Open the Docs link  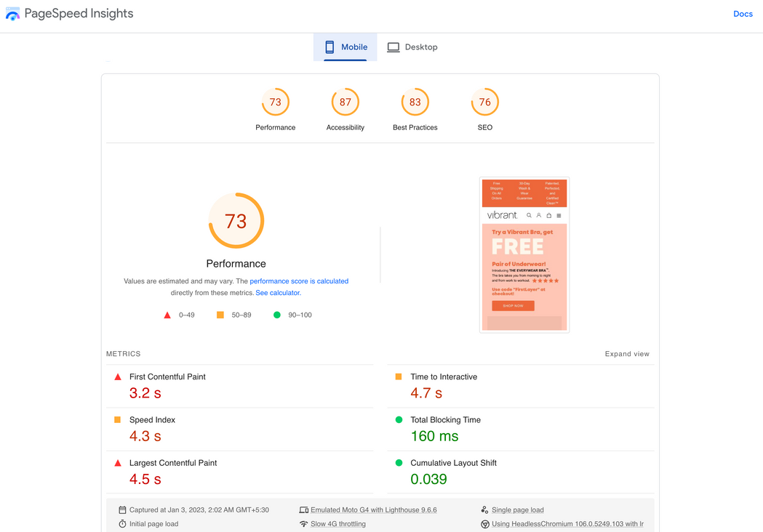pyautogui.click(x=743, y=14)
